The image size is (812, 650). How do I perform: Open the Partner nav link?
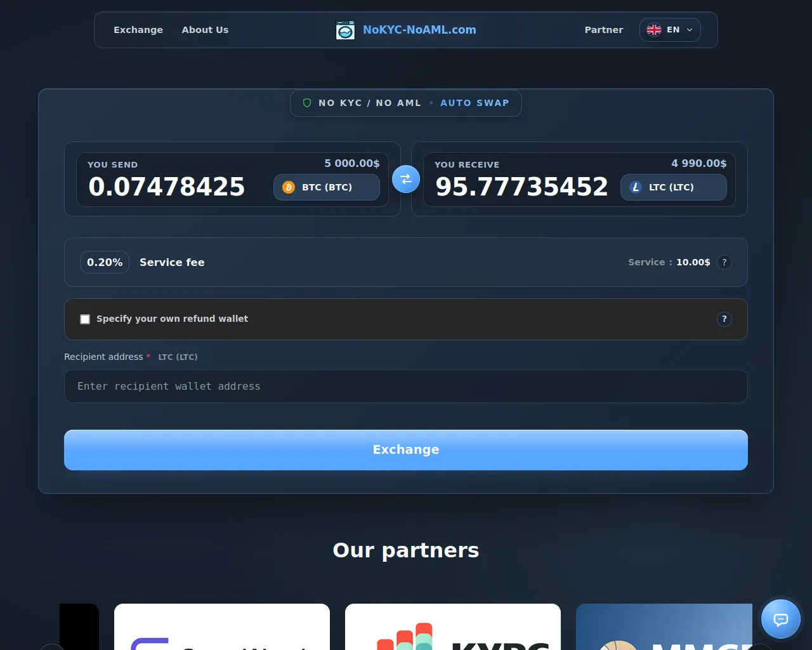(603, 30)
